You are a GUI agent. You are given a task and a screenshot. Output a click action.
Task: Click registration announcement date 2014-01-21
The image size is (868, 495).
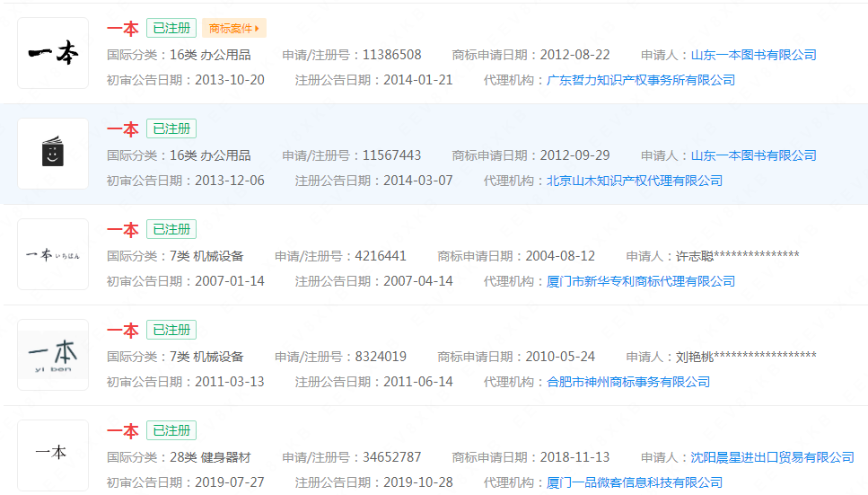[418, 80]
